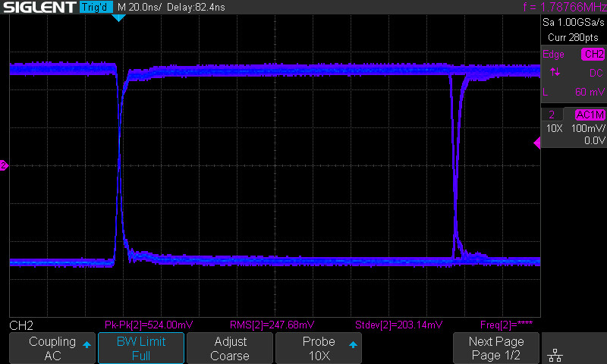Select the M 20.0ns/ timebase readout
The height and width of the screenshot is (364, 607).
pos(140,7)
